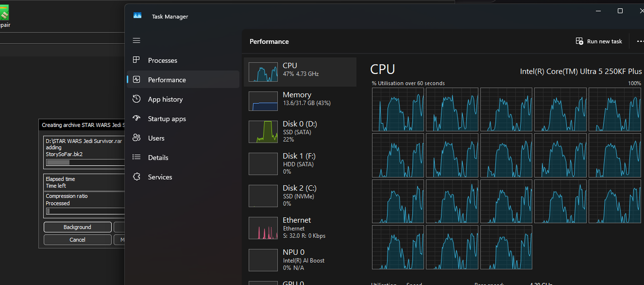Open the three-dot more options menu
This screenshot has height=285, width=644.
640,41
